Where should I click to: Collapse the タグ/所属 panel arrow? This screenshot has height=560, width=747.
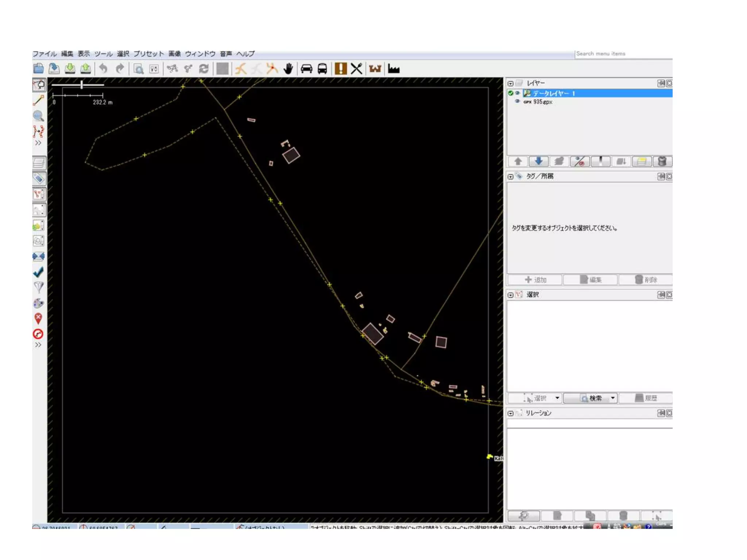click(510, 177)
